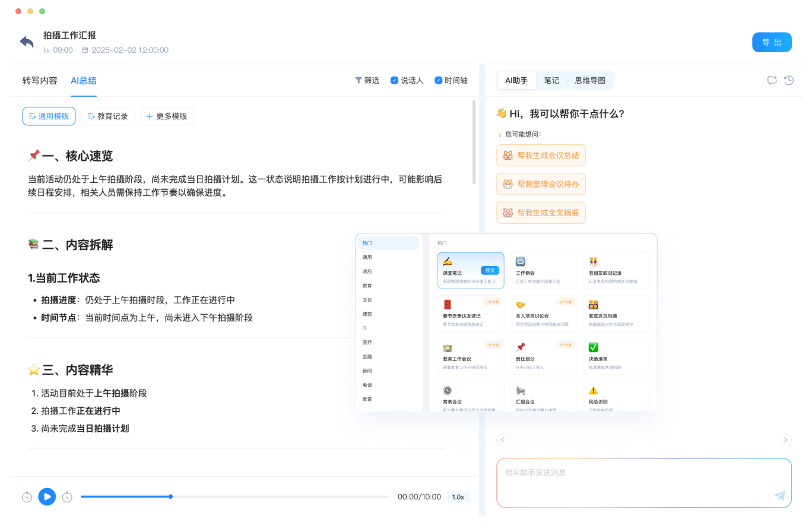Start a new AI chat icon

772,80
